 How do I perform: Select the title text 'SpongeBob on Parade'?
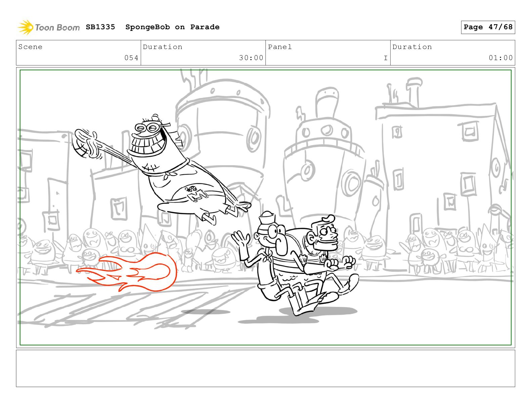[172, 27]
